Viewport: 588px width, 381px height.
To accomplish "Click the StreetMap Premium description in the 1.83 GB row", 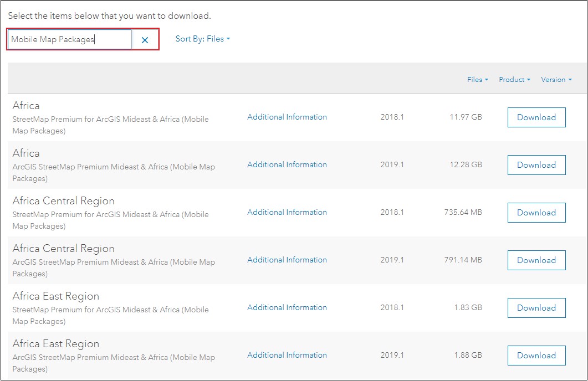I will click(x=111, y=315).
